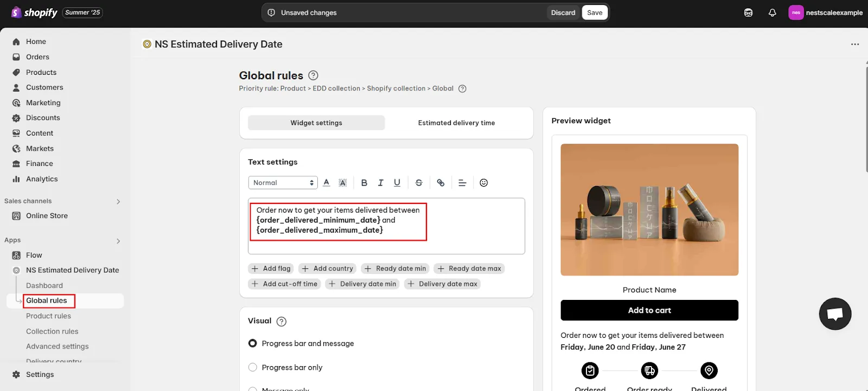Insert the Delivery date max variable

(442, 284)
